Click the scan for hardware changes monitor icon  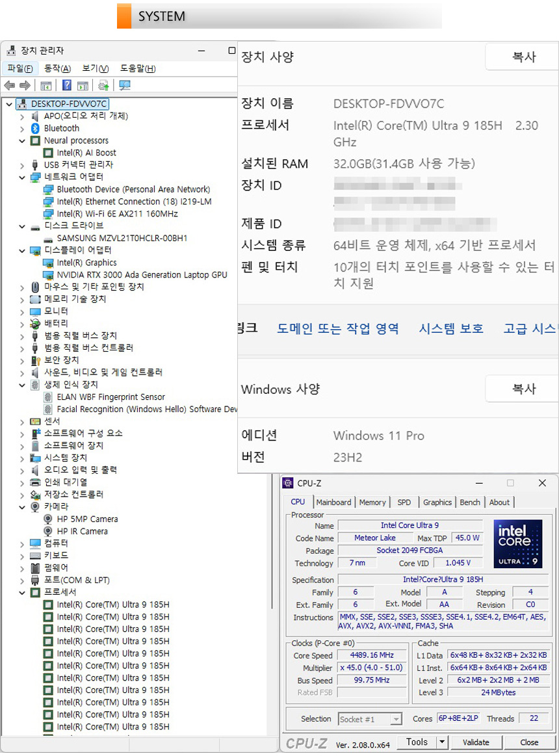125,85
